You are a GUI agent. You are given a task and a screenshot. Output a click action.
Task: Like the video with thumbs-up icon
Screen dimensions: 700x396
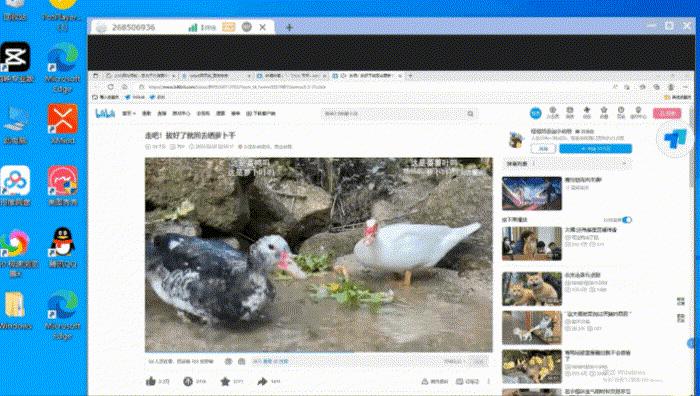coord(150,381)
